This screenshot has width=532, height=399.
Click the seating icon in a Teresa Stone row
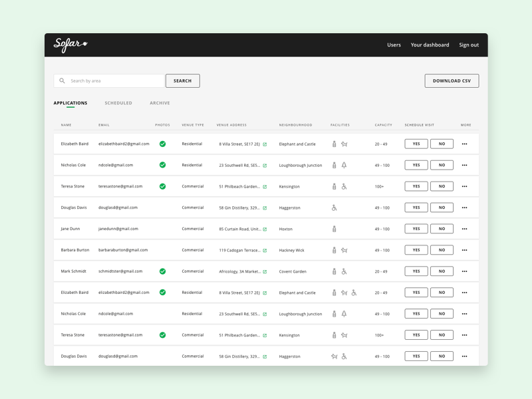pyautogui.click(x=344, y=335)
